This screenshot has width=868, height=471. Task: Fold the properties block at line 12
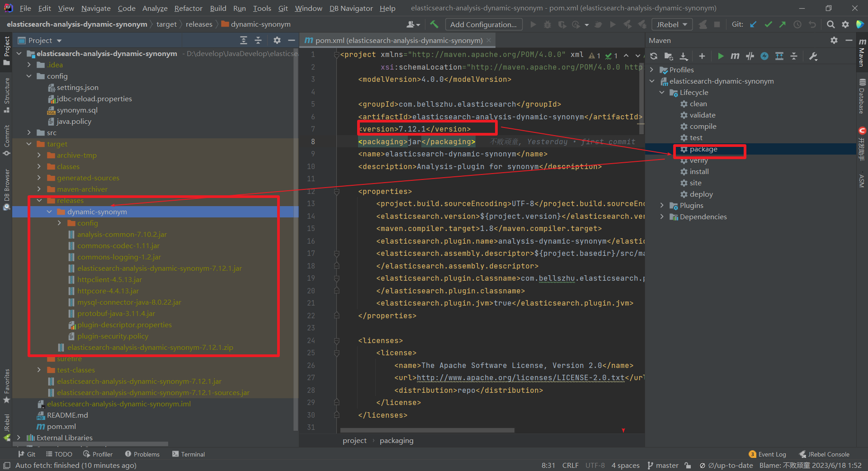click(336, 192)
